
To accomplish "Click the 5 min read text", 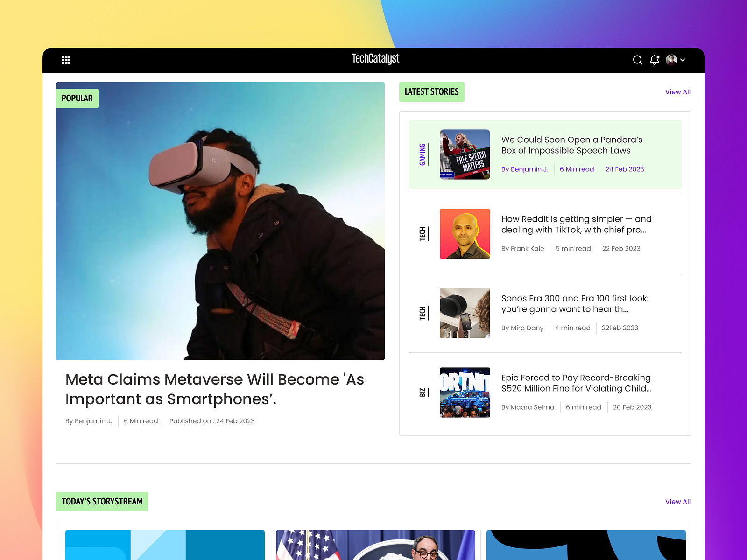I will [573, 249].
